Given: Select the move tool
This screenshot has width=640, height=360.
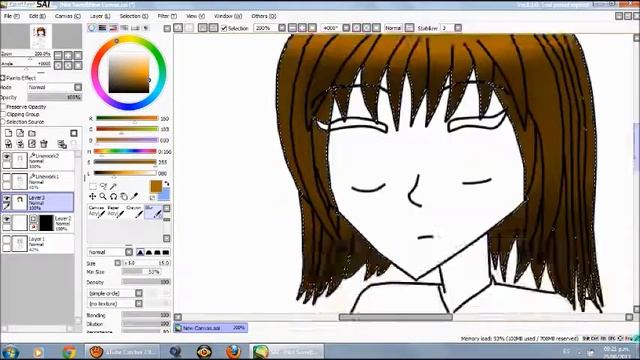Looking at the screenshot, I should 93,197.
